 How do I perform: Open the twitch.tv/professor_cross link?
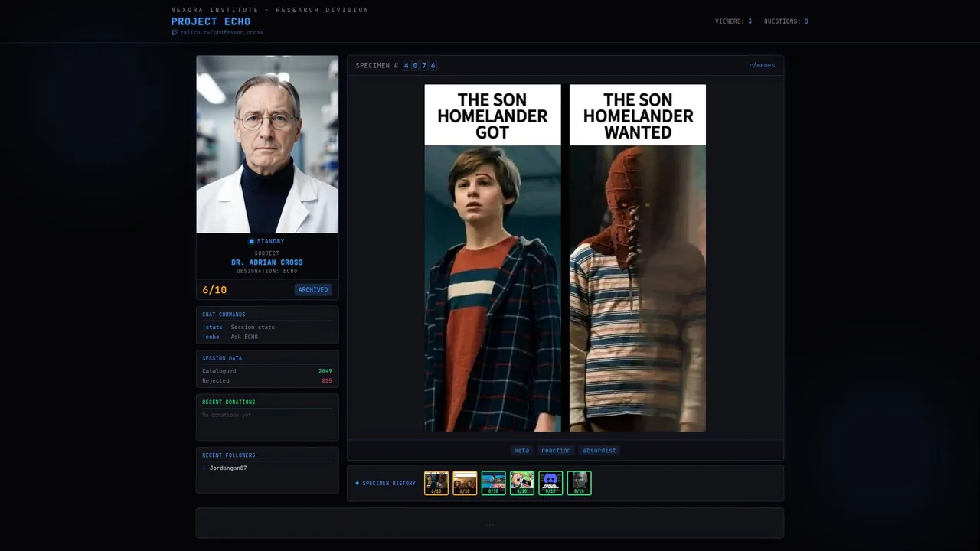[x=221, y=33]
